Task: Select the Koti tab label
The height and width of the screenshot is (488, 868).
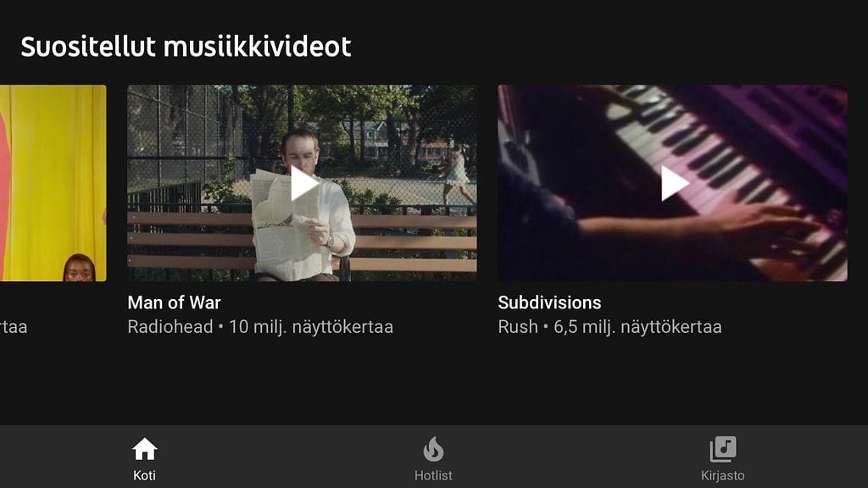Action: pyautogui.click(x=144, y=475)
